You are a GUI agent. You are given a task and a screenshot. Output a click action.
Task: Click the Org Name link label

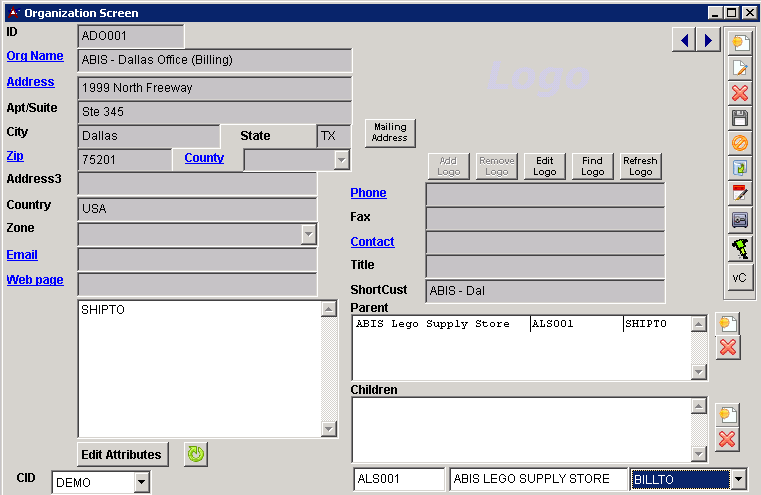tap(35, 56)
